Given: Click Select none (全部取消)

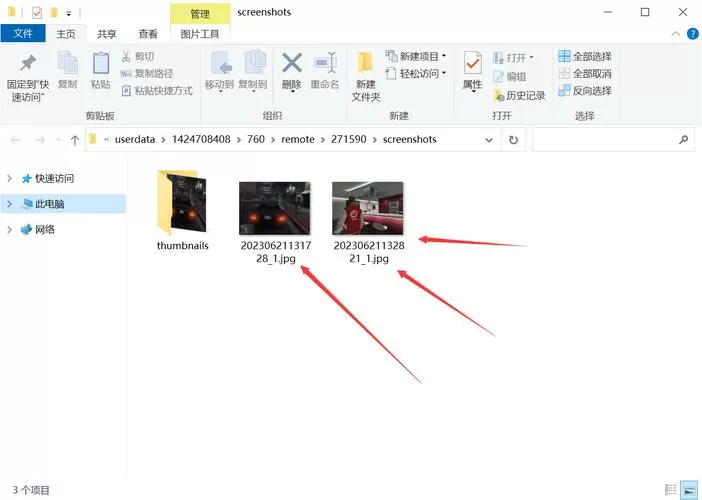Looking at the screenshot, I should pos(585,73).
